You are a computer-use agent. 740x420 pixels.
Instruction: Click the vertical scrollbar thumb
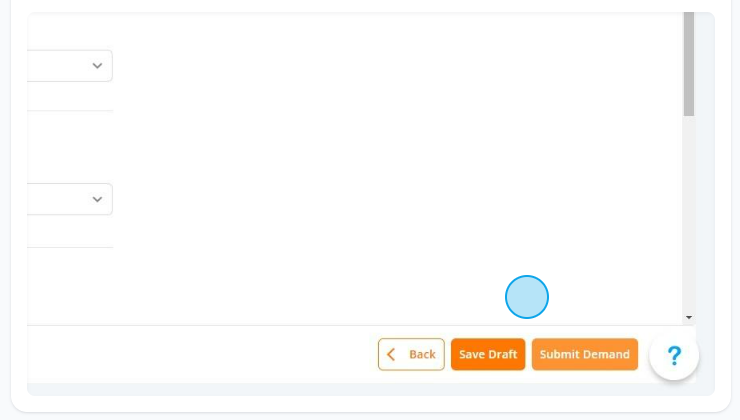click(x=689, y=64)
